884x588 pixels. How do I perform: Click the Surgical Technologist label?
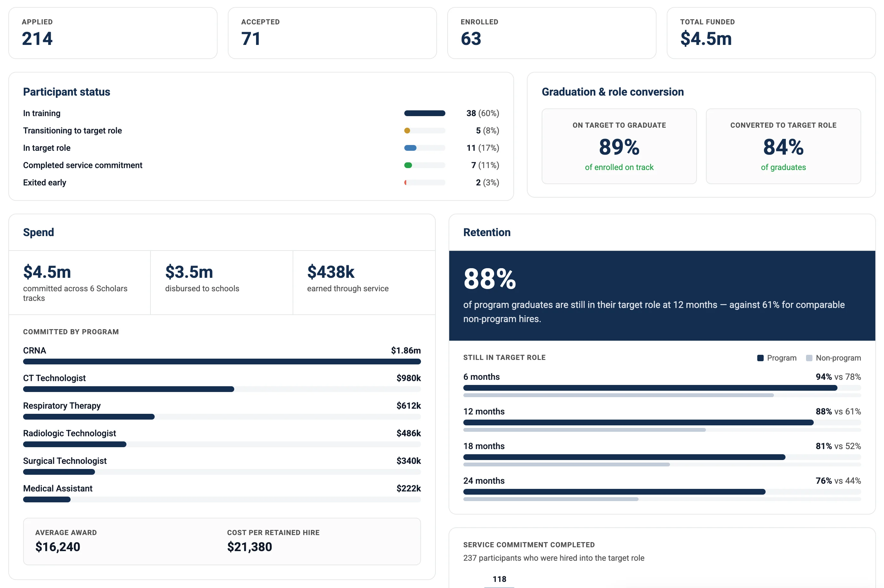[65, 461]
